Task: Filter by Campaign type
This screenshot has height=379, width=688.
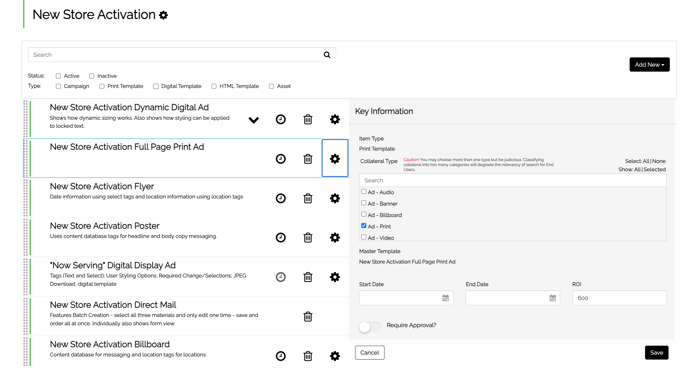Action: pyautogui.click(x=58, y=86)
